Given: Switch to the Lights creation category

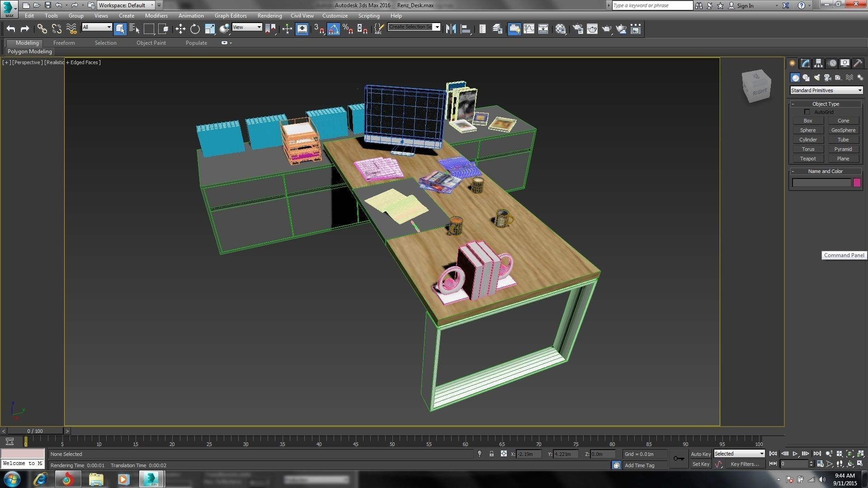Looking at the screenshot, I should (817, 78).
